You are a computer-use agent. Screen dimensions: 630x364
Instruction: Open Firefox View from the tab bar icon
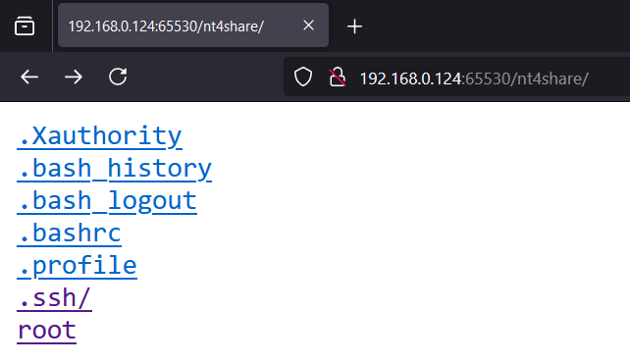tap(25, 26)
